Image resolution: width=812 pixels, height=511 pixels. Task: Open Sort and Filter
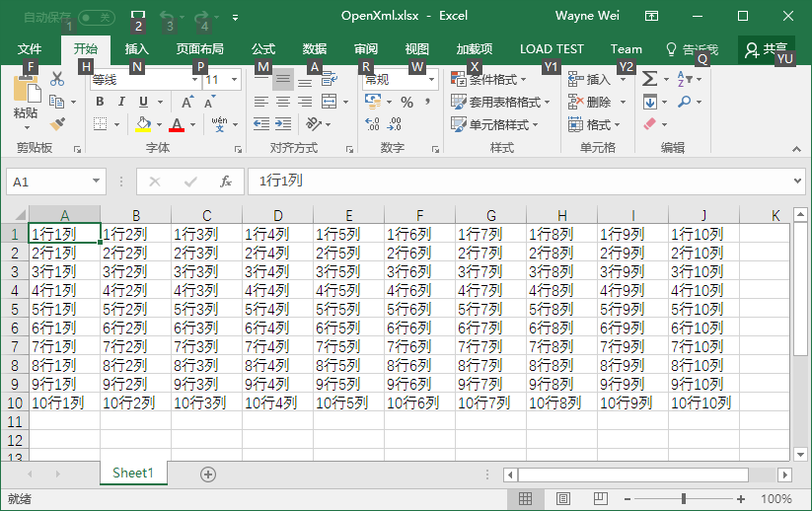[685, 79]
